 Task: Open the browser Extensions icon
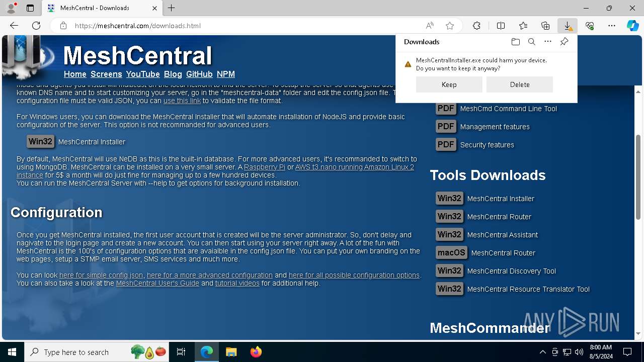click(x=476, y=26)
